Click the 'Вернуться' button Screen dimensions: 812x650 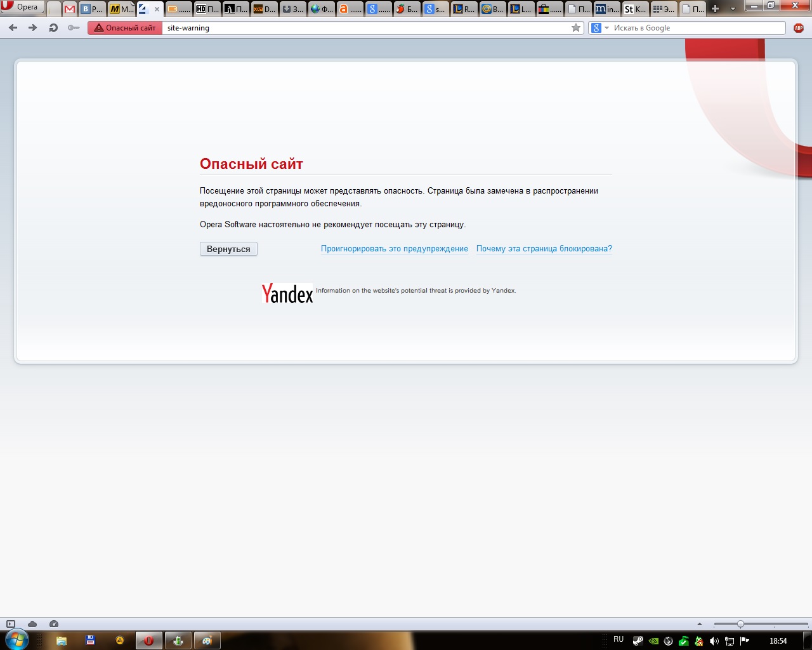228,249
